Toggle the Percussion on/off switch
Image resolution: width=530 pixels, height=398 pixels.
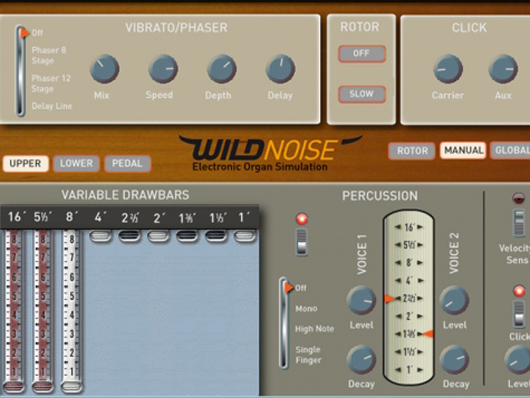click(302, 242)
